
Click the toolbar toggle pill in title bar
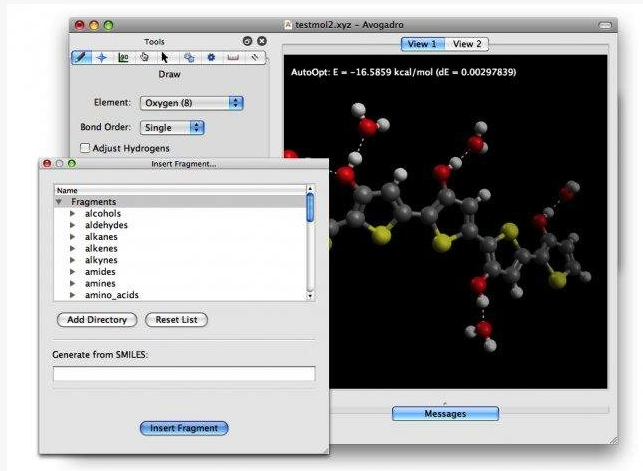(605, 25)
